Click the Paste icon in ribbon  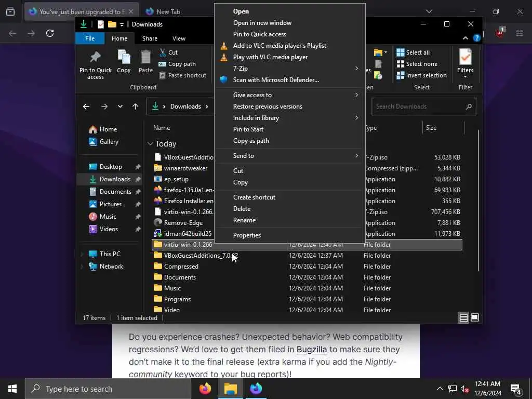pyautogui.click(x=145, y=61)
